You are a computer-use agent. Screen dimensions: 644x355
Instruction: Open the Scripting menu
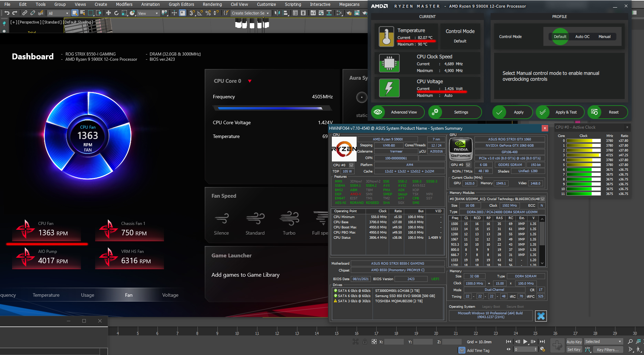pyautogui.click(x=293, y=4)
